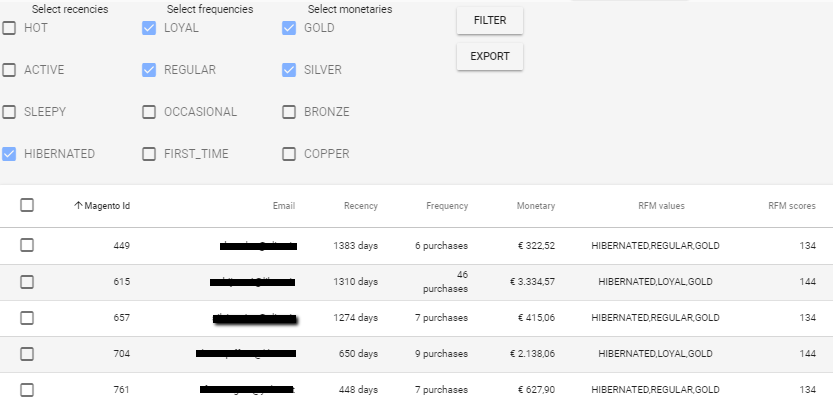Deselect the SILVER monetary checkbox
This screenshot has width=833, height=407.
coord(289,70)
